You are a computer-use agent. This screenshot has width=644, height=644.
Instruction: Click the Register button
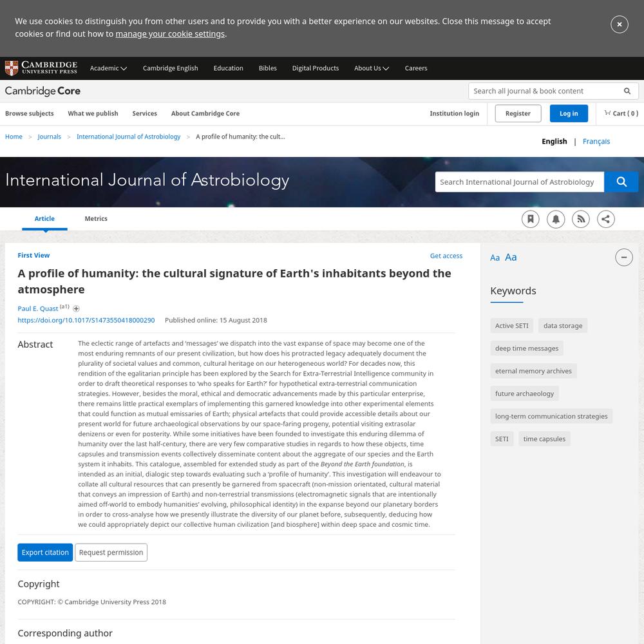pyautogui.click(x=518, y=113)
